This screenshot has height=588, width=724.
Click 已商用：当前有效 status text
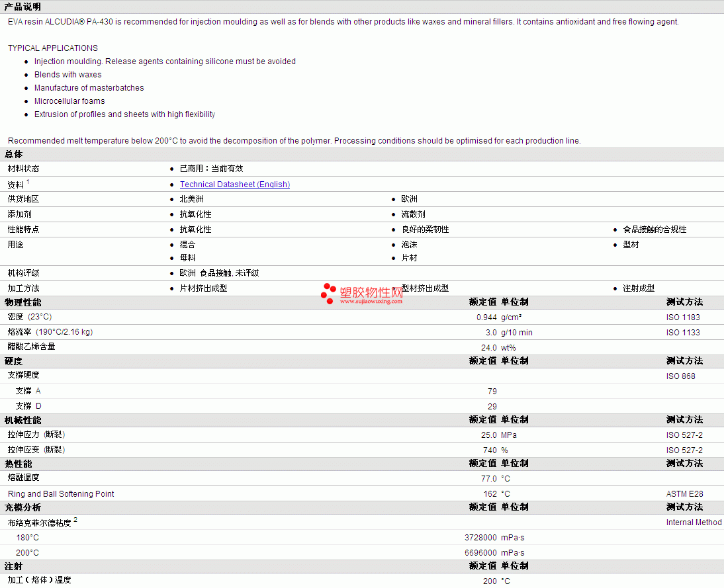212,169
